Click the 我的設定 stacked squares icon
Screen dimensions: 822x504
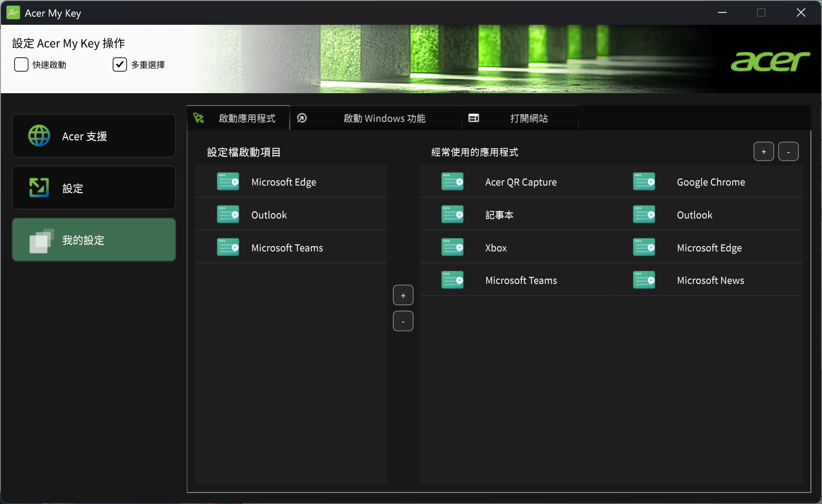[41, 240]
